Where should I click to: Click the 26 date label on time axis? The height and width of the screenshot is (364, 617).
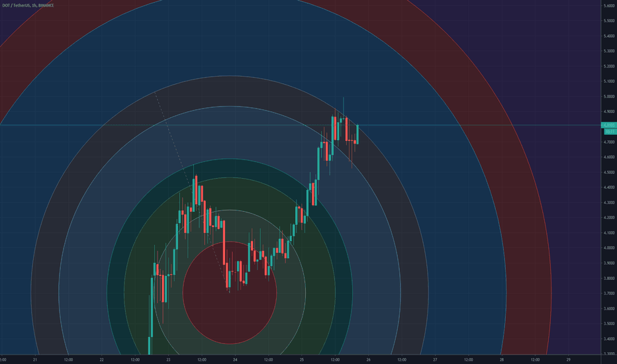coord(368,359)
